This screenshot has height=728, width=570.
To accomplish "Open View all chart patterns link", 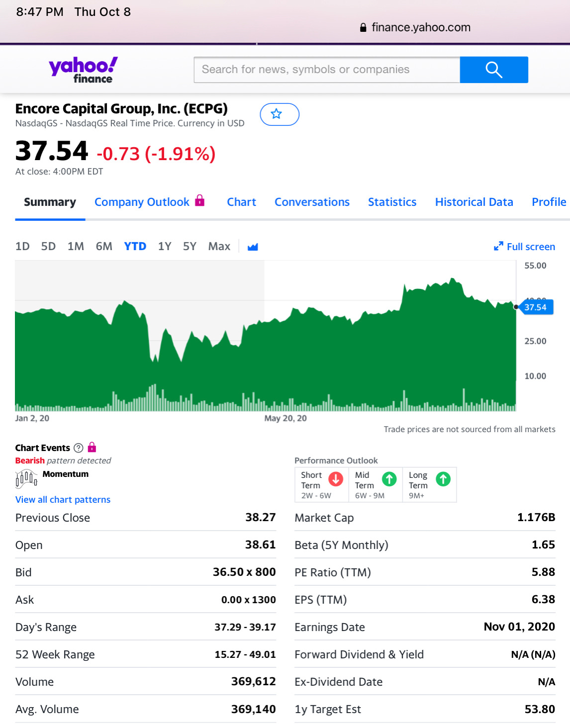I will pyautogui.click(x=63, y=500).
